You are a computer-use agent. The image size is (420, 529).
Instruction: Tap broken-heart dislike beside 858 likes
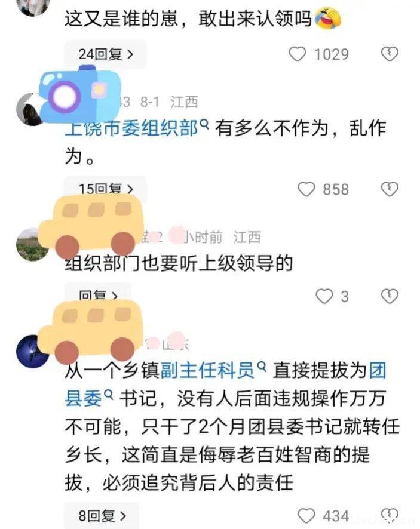(x=390, y=189)
